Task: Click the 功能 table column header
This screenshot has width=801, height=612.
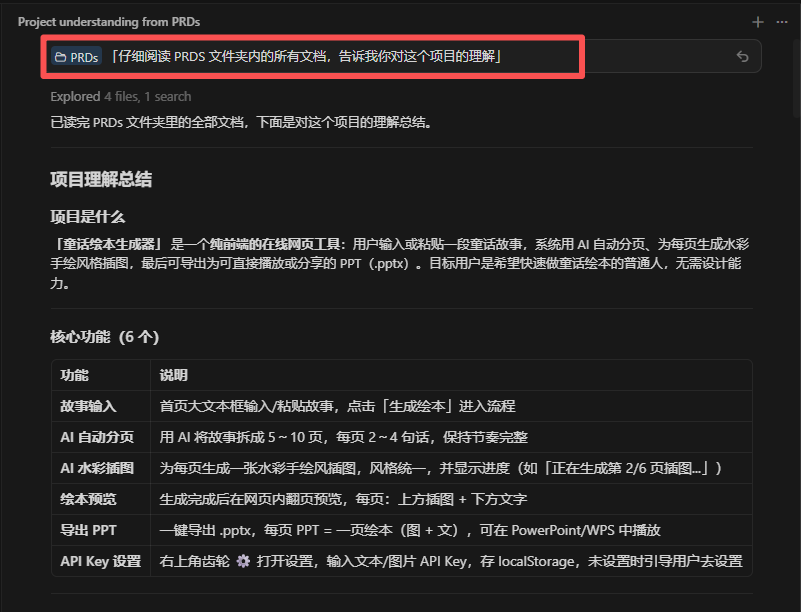Action: coord(74,375)
